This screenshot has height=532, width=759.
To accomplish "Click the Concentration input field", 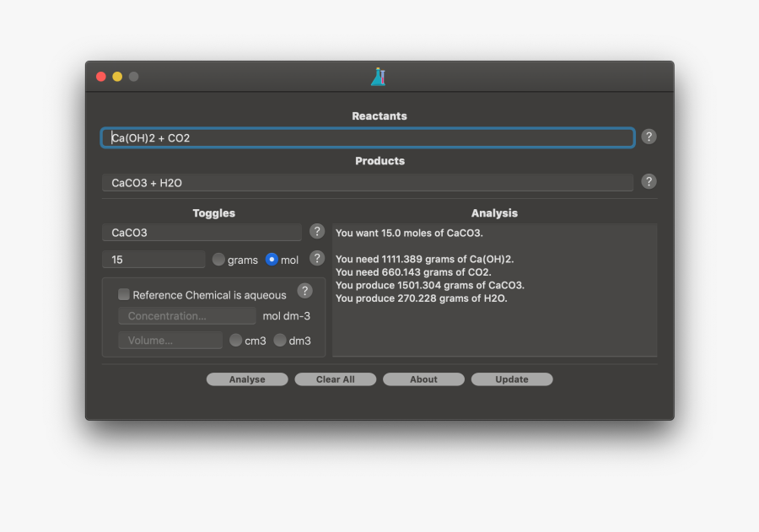I will coord(187,316).
